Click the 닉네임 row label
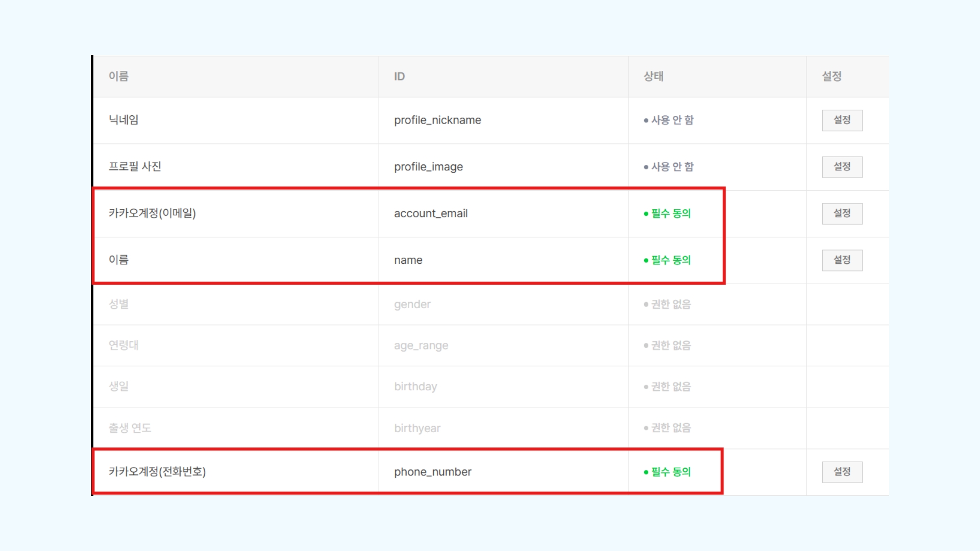The width and height of the screenshot is (980, 551). (x=124, y=120)
